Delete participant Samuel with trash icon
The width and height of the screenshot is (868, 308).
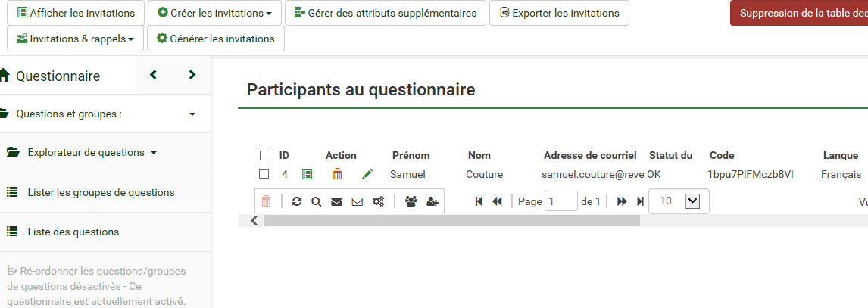(x=338, y=174)
